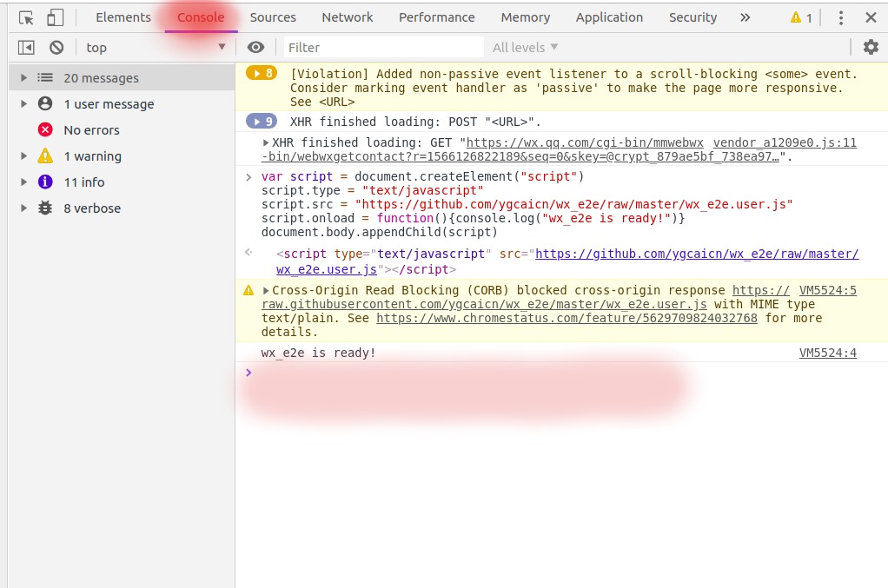Select the 8 verbose sidebar row

[x=122, y=208]
